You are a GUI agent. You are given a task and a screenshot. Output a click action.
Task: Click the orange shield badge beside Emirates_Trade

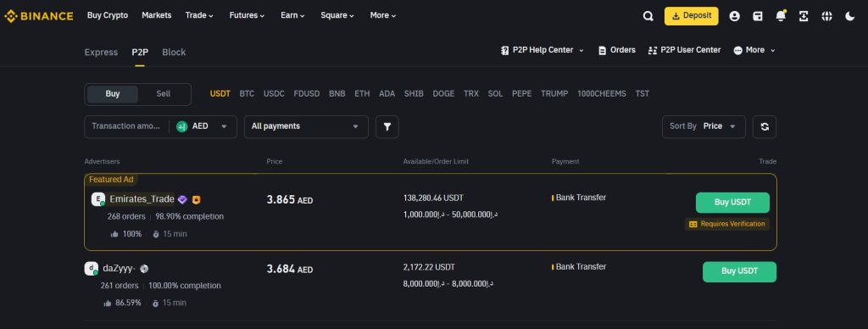coord(196,200)
